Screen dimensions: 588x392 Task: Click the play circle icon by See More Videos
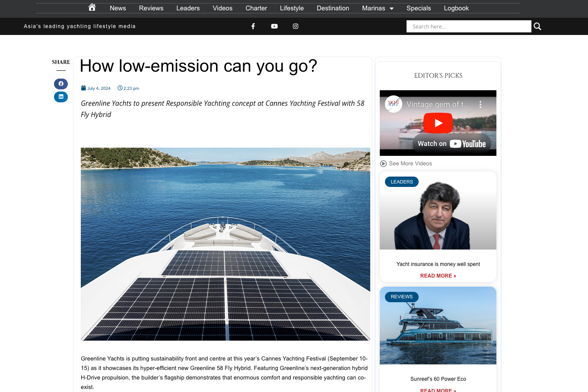click(x=383, y=164)
